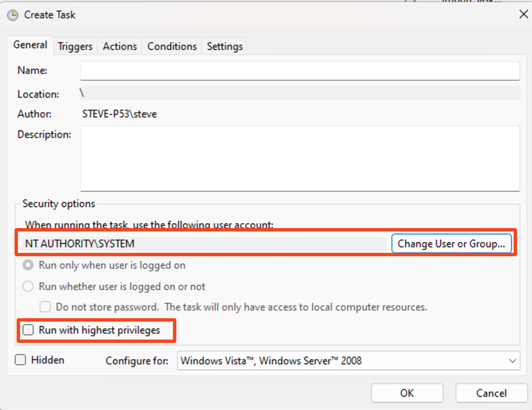Viewport: 532px width, 410px height.
Task: Select the Conditions tab
Action: [x=172, y=47]
